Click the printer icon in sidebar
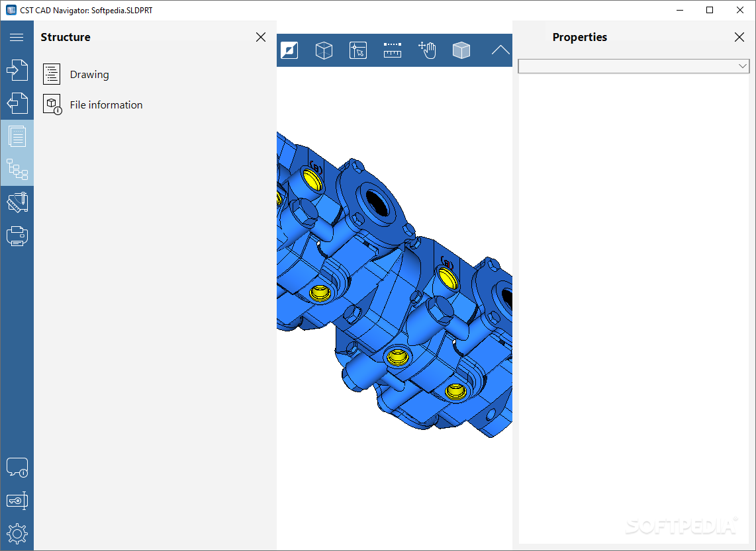This screenshot has height=551, width=756. (x=17, y=236)
